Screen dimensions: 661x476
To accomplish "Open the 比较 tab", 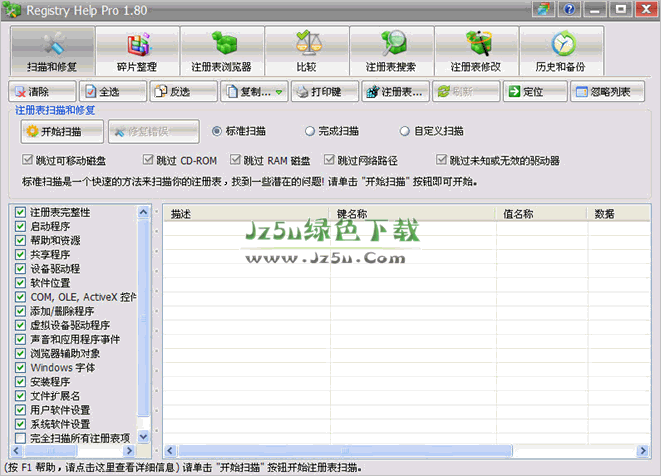I will 307,51.
